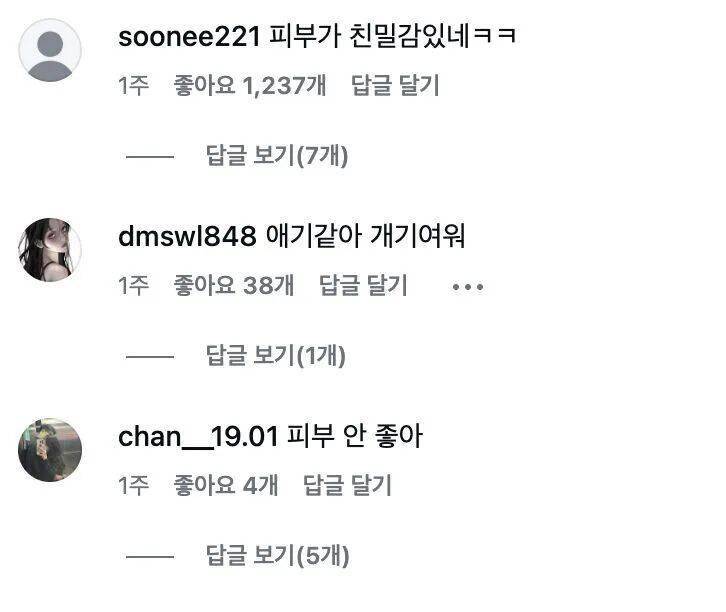Visit the dmswl848 username link
The image size is (726, 612).
187,236
